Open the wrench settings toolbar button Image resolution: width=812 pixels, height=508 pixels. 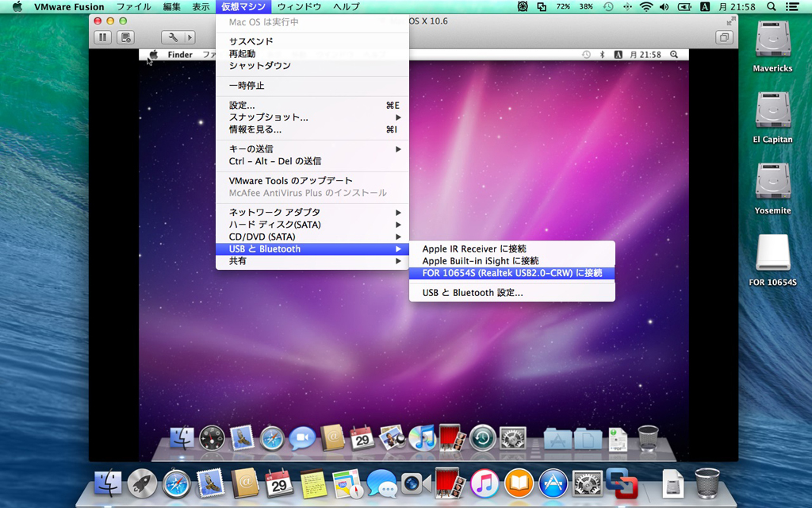click(172, 37)
